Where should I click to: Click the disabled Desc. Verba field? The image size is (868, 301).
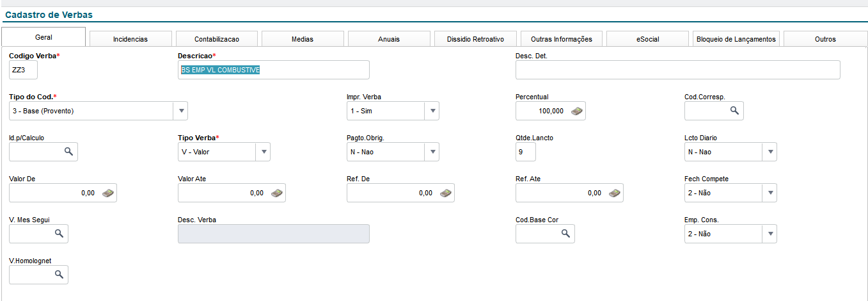coord(274,234)
